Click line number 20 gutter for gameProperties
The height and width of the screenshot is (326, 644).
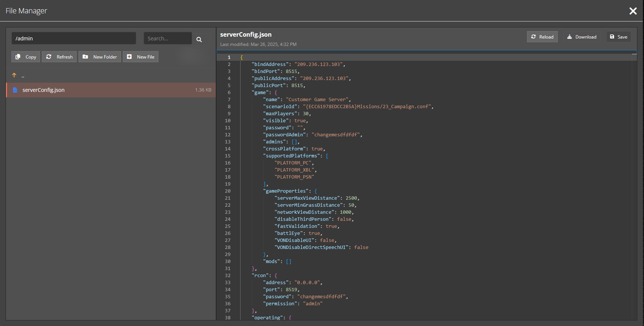pos(228,191)
